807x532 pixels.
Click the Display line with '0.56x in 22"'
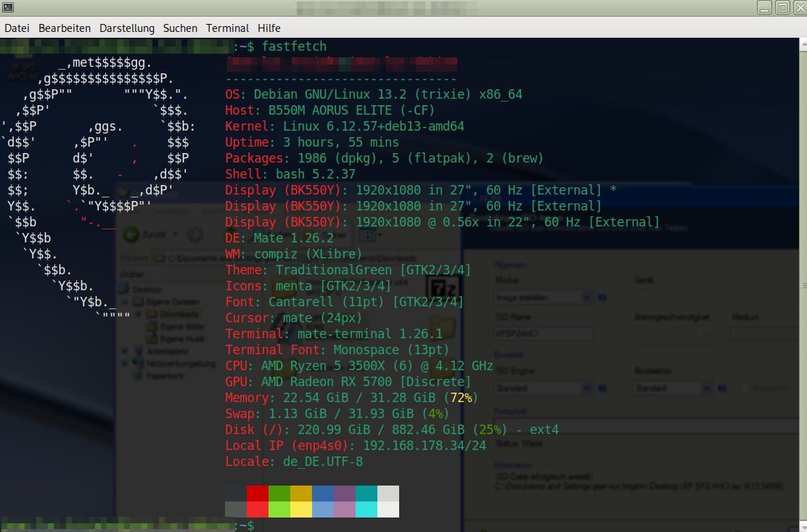[443, 222]
